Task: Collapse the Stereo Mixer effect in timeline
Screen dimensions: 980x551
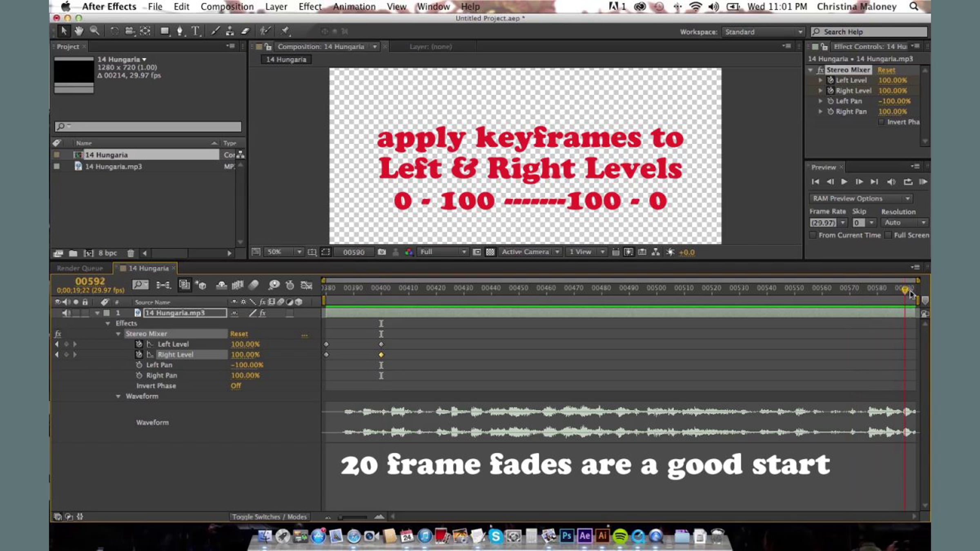Action: pyautogui.click(x=118, y=334)
